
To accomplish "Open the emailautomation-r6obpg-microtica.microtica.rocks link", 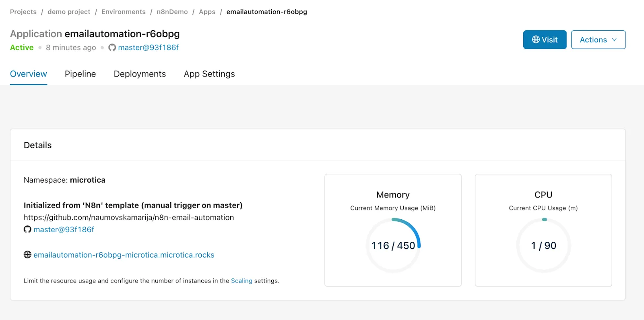I will [124, 255].
